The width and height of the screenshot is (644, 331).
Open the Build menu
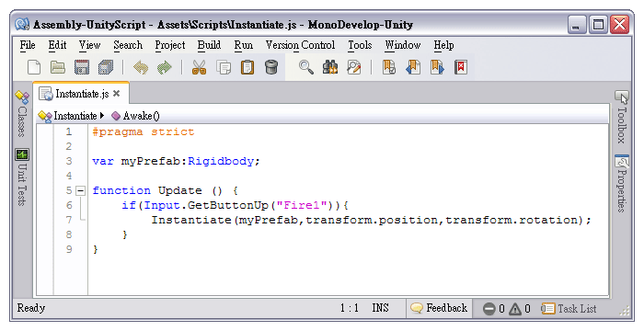click(209, 45)
